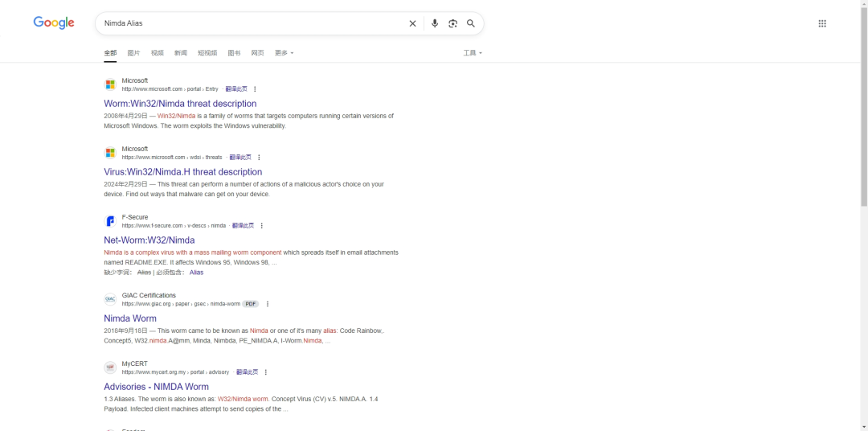Open three-dot menu for F-Secure result
This screenshot has height=431, width=868.
(x=262, y=225)
